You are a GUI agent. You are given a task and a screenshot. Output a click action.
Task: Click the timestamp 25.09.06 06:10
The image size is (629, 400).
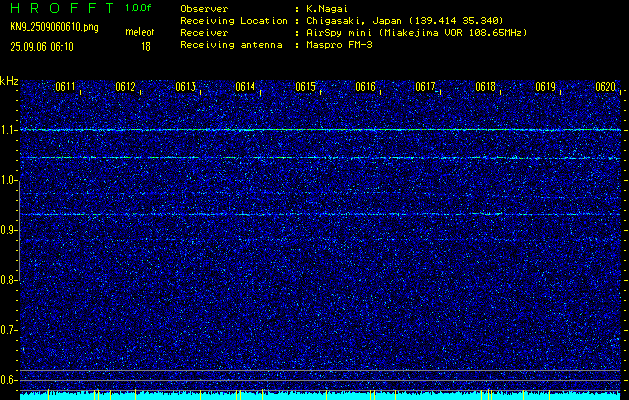point(42,47)
